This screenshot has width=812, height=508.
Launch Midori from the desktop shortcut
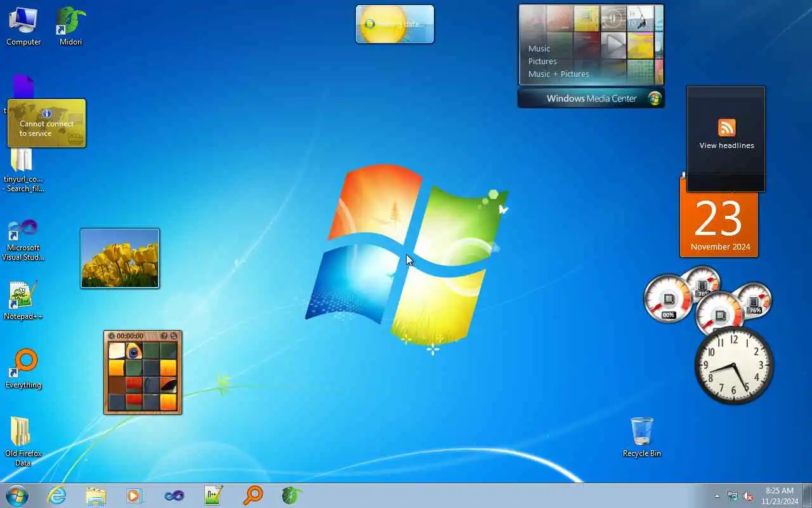tap(70, 27)
